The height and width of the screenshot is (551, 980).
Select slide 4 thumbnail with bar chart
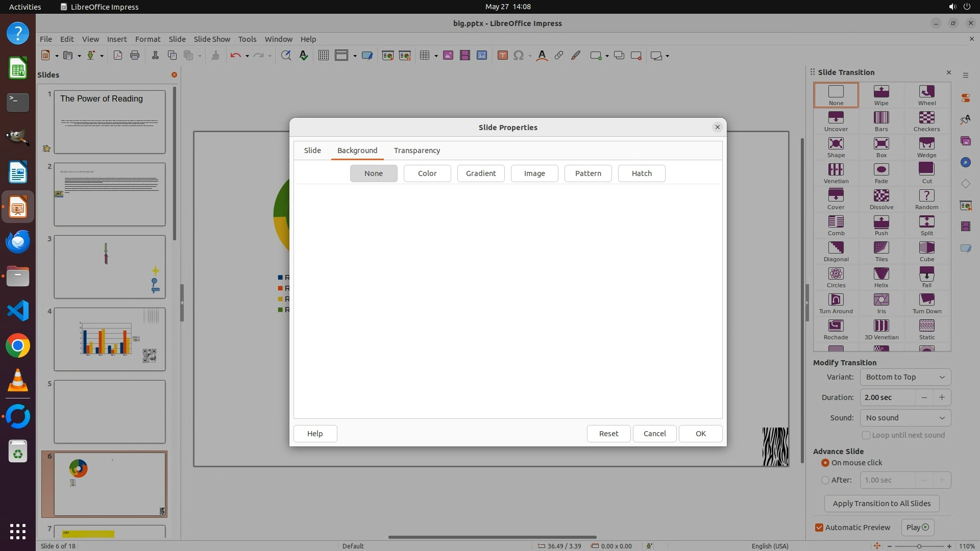[110, 339]
